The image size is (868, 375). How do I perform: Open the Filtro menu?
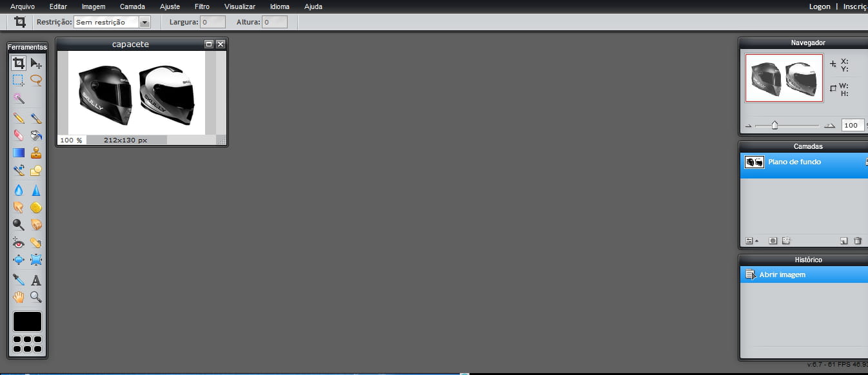202,6
